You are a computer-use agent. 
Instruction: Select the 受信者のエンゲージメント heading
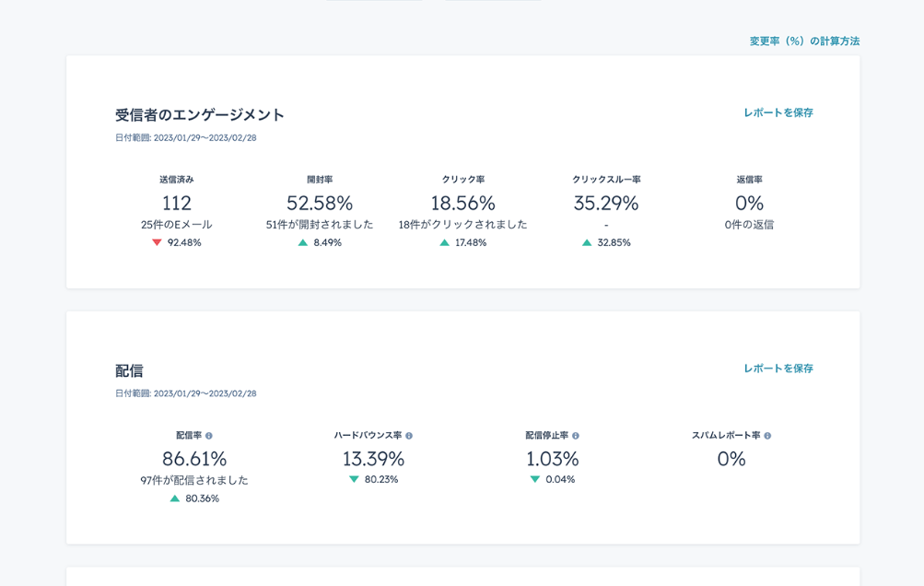click(x=200, y=114)
